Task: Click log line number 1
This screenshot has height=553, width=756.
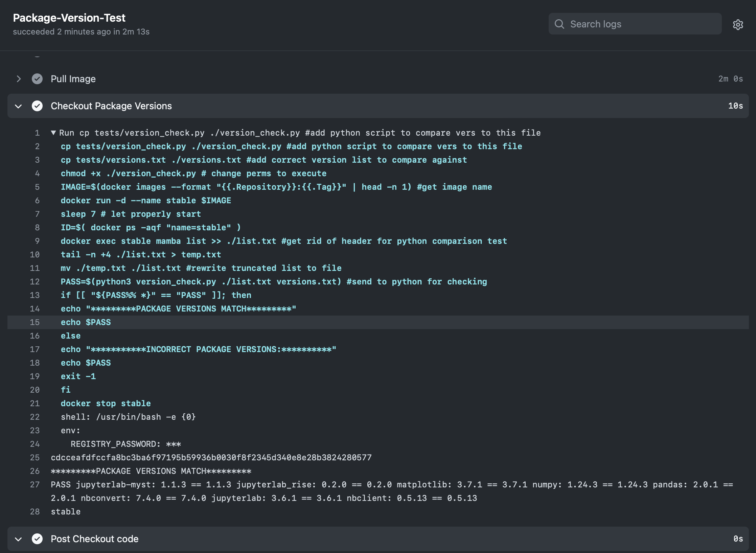Action: pyautogui.click(x=37, y=133)
